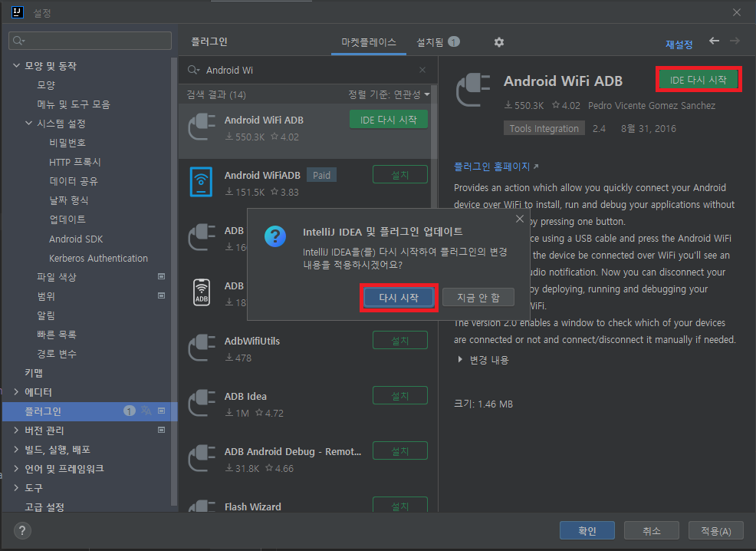Click 확인 to confirm settings
Screen dimensions: 756x551
pos(587,531)
